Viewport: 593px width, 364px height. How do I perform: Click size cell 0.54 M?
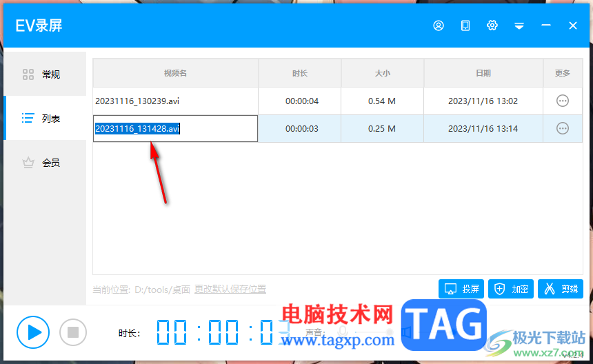click(x=382, y=101)
